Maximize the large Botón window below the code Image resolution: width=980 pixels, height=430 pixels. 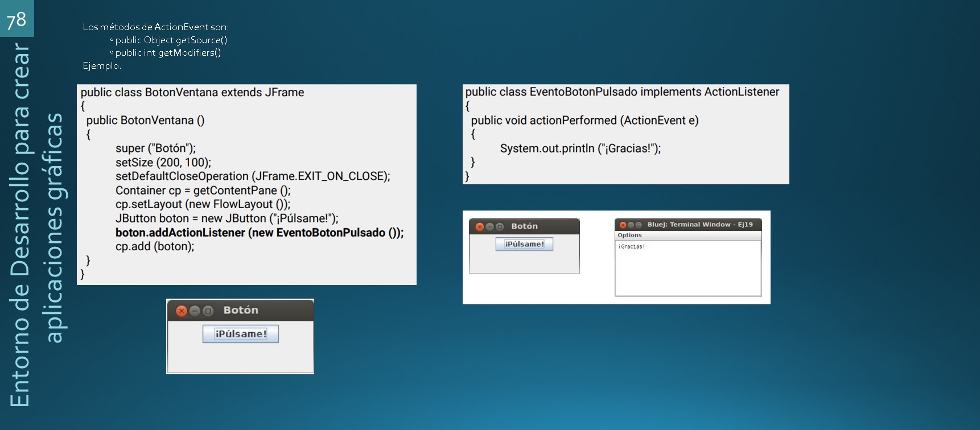tap(208, 311)
